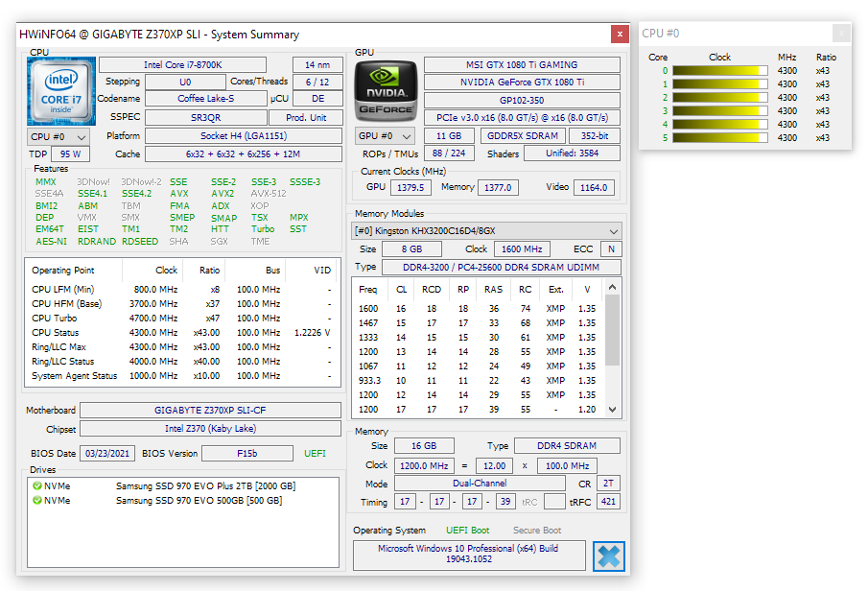The width and height of the screenshot is (868, 591).
Task: Click the Coffee Lake-S codename field
Action: (x=206, y=99)
